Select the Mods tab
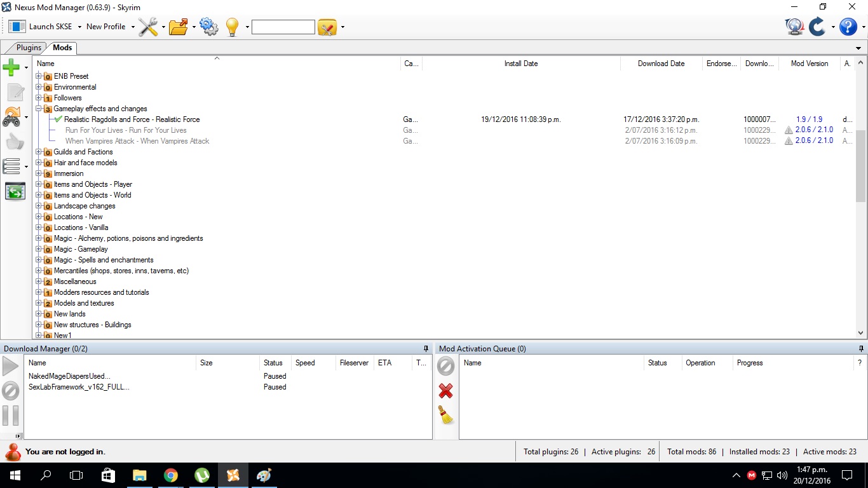 pos(62,48)
